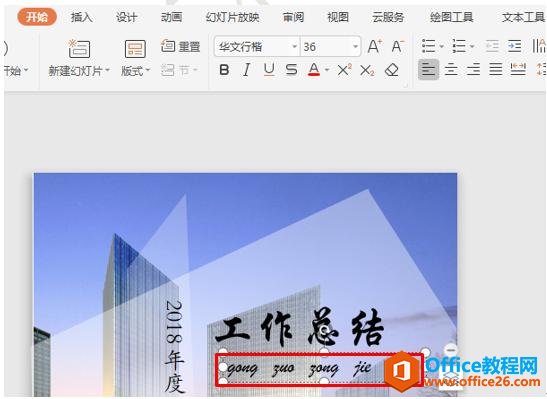Toggle Strikethrough formatting

point(291,70)
